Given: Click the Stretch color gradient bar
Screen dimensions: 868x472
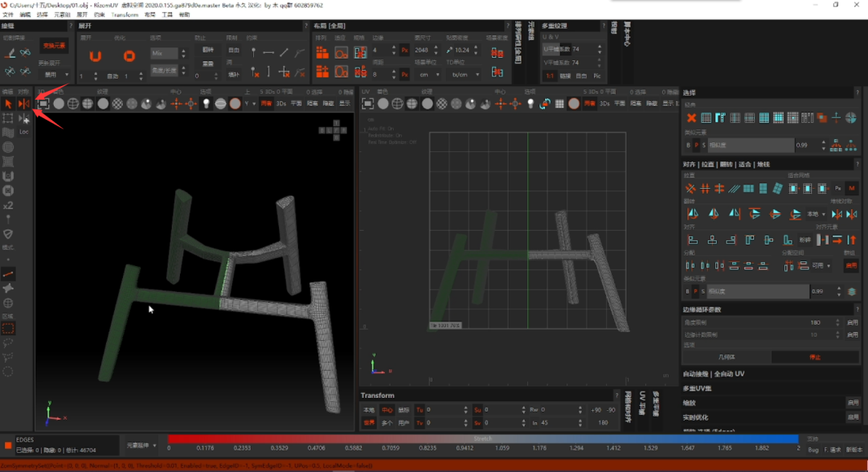Looking at the screenshot, I should click(x=483, y=439).
